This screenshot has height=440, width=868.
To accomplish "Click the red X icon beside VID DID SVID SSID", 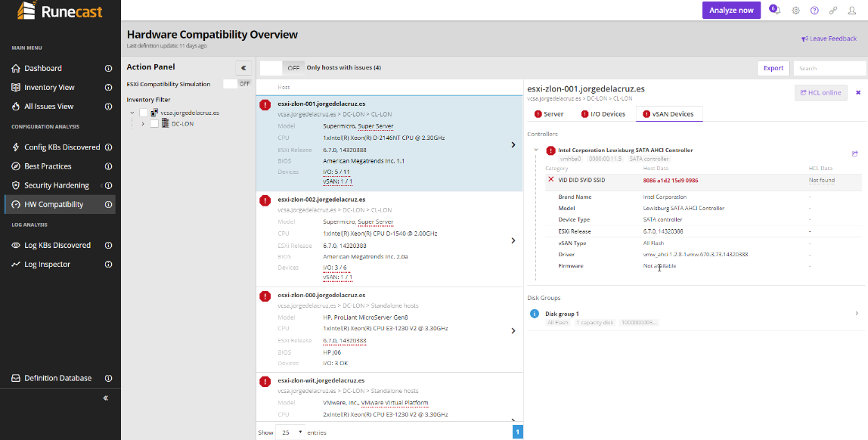I will coord(550,179).
